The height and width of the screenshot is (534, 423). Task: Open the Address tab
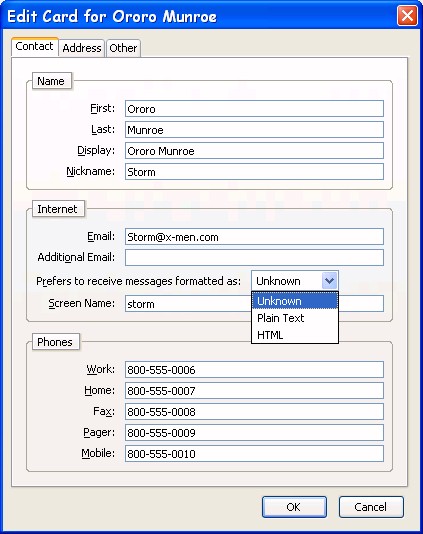point(81,48)
